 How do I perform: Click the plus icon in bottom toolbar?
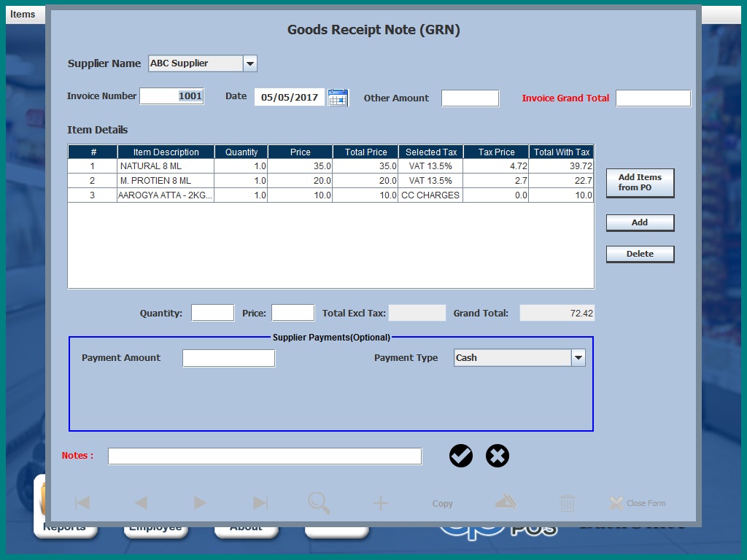(x=381, y=503)
